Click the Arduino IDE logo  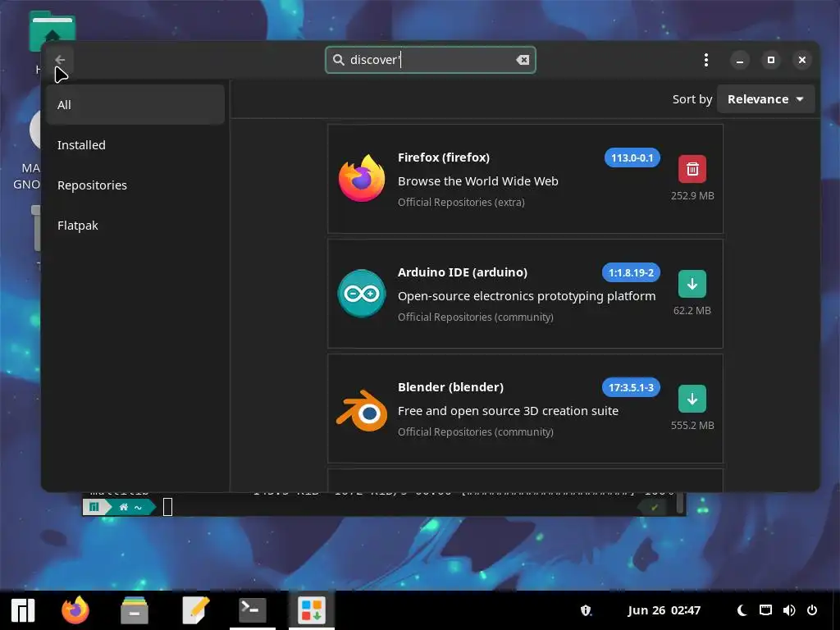click(362, 294)
